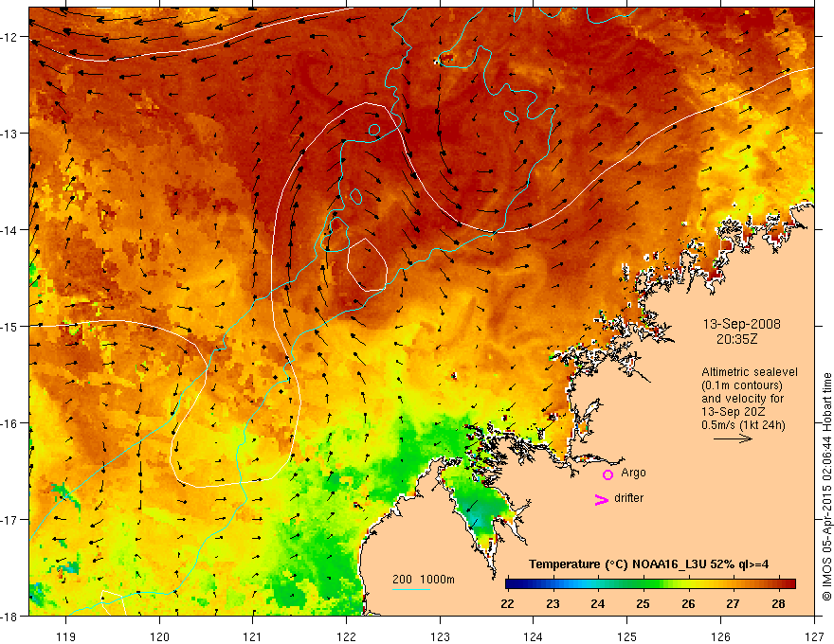Viewport: 834px width, 644px height.
Task: Click latitude axis label -14
Action: [x=10, y=230]
